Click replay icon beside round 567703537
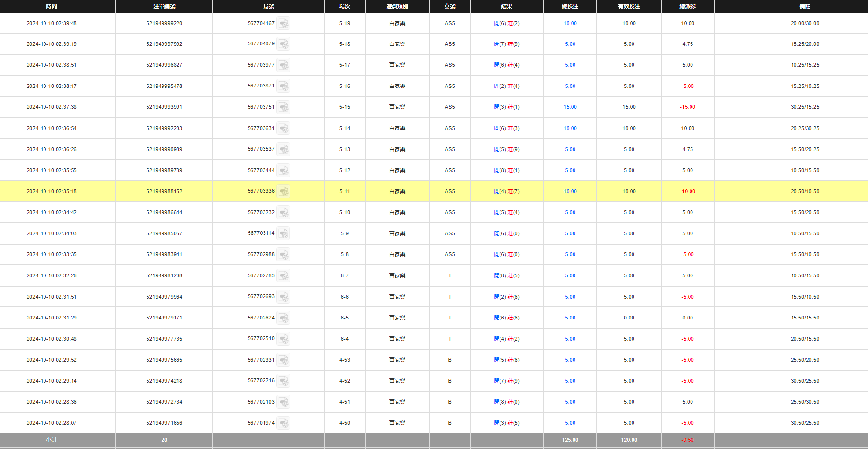The width and height of the screenshot is (868, 449). click(x=283, y=150)
